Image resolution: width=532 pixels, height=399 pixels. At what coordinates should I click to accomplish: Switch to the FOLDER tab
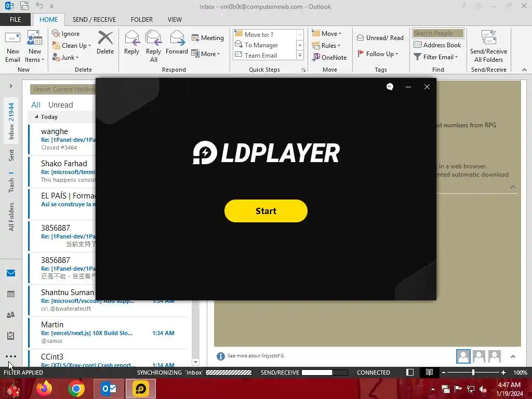pos(142,20)
